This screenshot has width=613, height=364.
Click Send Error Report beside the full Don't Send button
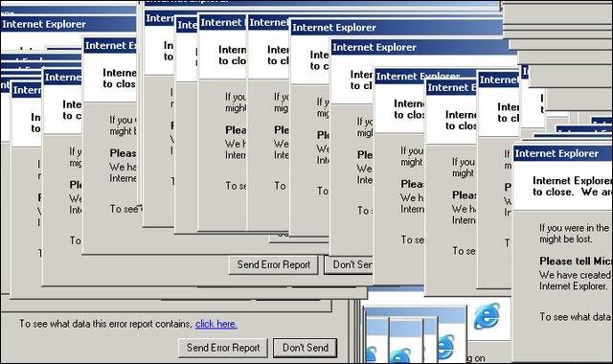223,348
